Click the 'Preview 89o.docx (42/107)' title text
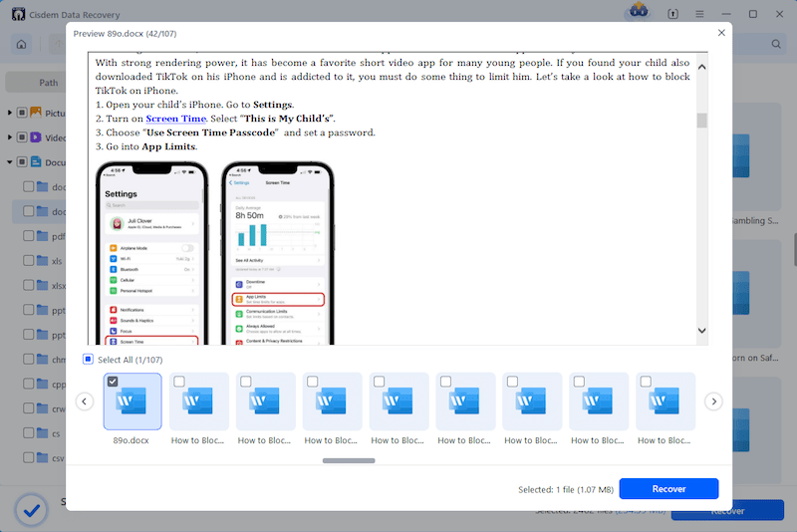Image resolution: width=797 pixels, height=532 pixels. [x=126, y=34]
